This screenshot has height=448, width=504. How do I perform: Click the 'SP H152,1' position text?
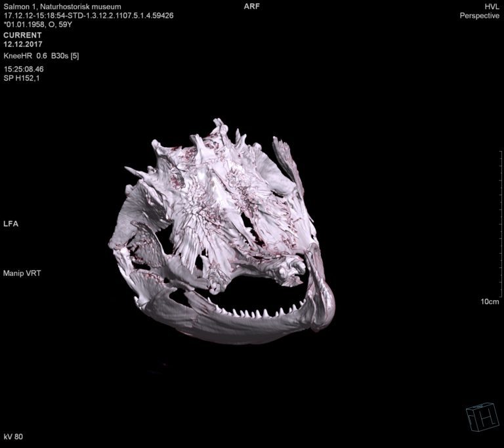pos(22,78)
